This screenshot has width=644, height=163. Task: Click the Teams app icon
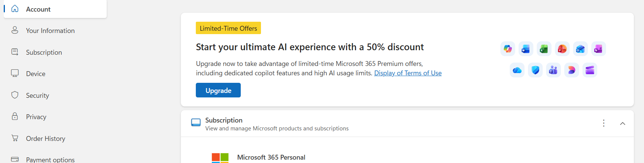point(553,70)
